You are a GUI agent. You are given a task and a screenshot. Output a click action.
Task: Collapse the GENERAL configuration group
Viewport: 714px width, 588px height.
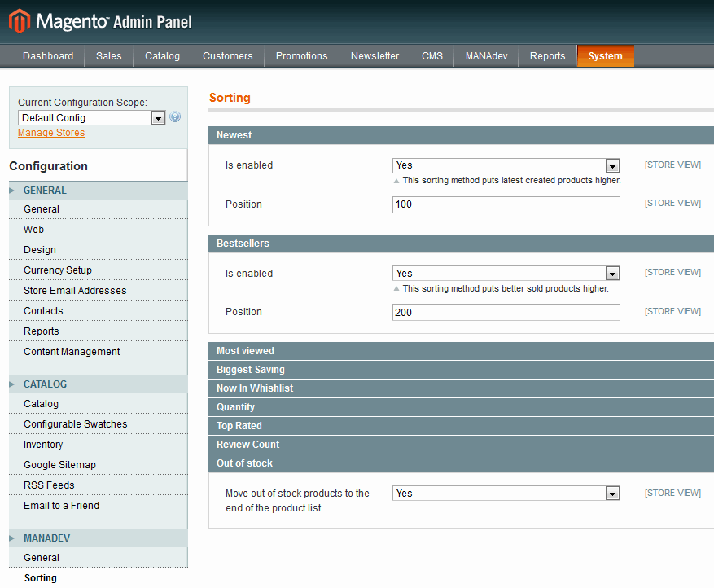(x=99, y=191)
